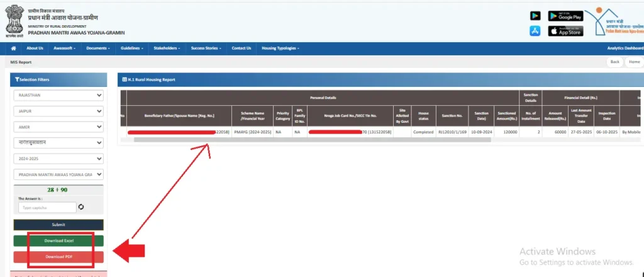Refresh the captcha with the reload icon

(x=81, y=206)
